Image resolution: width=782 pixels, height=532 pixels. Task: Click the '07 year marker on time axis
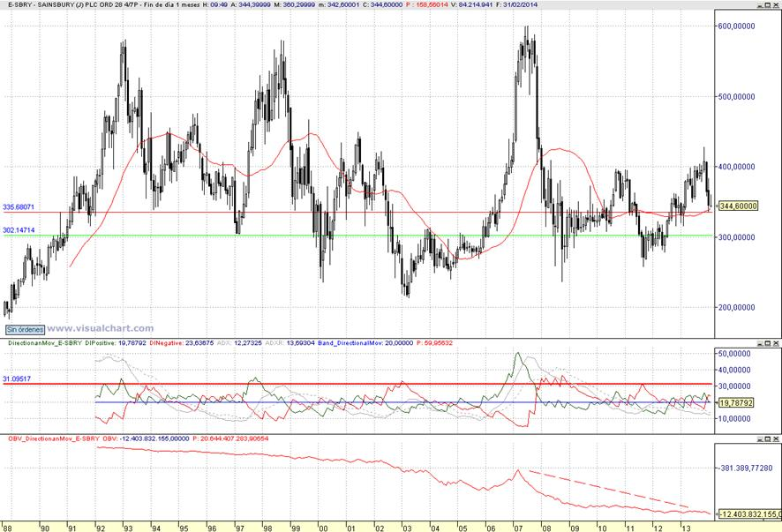519,528
